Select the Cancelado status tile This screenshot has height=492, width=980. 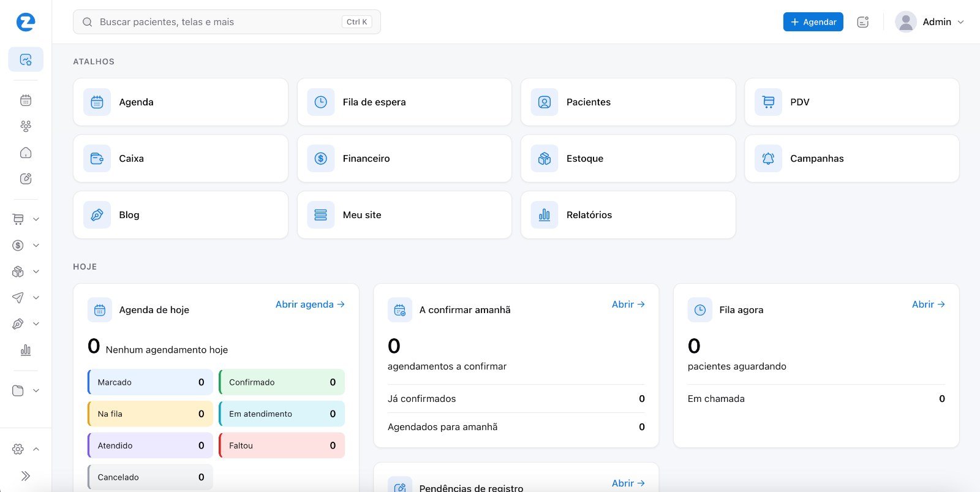click(x=150, y=477)
